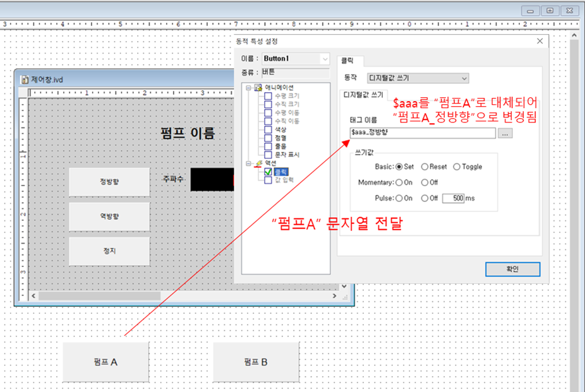Select the 펌프 이름 title text

(188, 133)
